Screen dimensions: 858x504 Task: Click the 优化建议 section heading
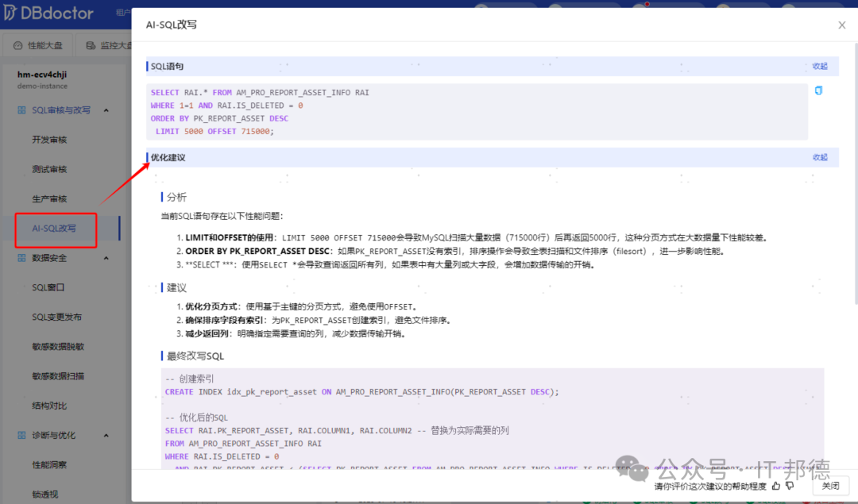pyautogui.click(x=168, y=158)
